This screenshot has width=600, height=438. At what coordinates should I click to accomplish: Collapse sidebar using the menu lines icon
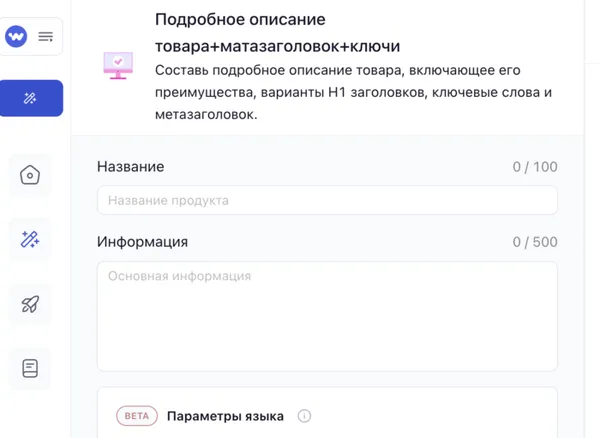(46, 37)
